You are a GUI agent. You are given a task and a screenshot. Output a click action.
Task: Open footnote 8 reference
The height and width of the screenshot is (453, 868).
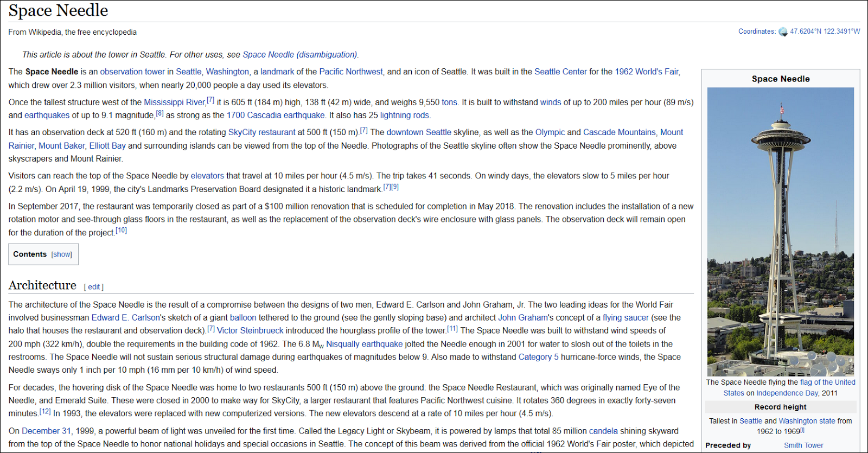159,113
